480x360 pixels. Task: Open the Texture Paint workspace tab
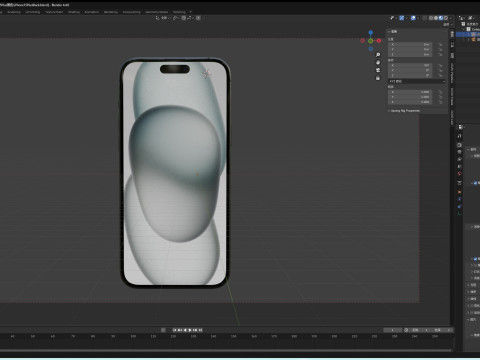click(54, 12)
